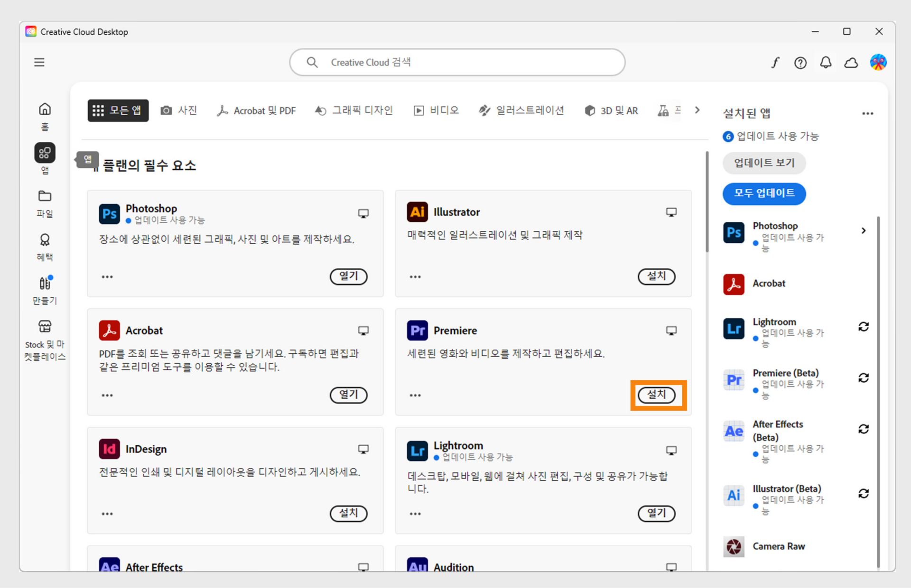Expand Photoshop entry chevron in installed apps
The image size is (911, 588).
[x=864, y=230]
